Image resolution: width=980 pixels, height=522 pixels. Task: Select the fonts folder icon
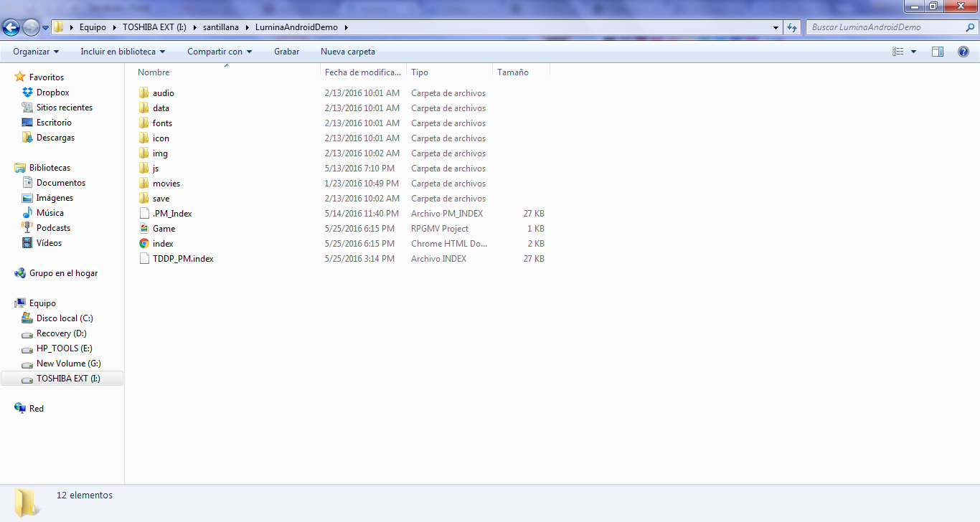click(x=144, y=123)
